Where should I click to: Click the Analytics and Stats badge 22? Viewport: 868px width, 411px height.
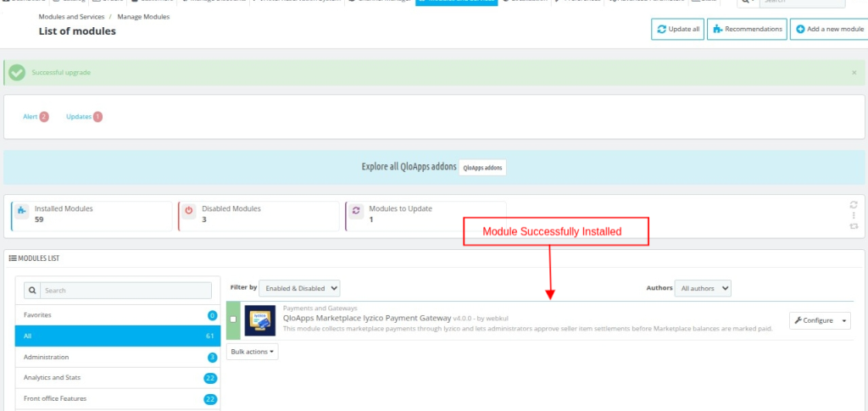click(210, 378)
